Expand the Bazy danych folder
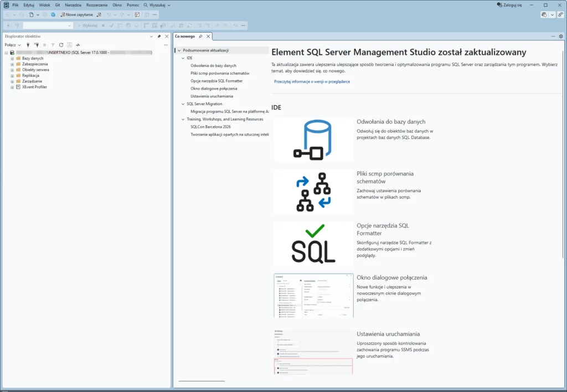The image size is (567, 392). pyautogui.click(x=12, y=59)
